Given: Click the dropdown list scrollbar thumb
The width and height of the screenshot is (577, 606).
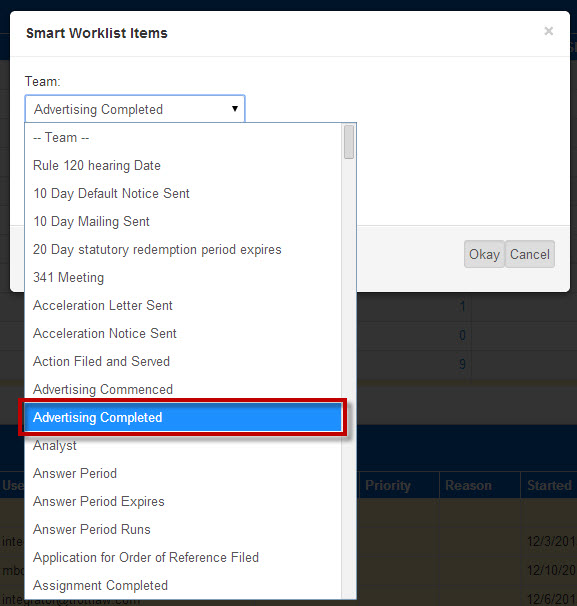Looking at the screenshot, I should 349,141.
